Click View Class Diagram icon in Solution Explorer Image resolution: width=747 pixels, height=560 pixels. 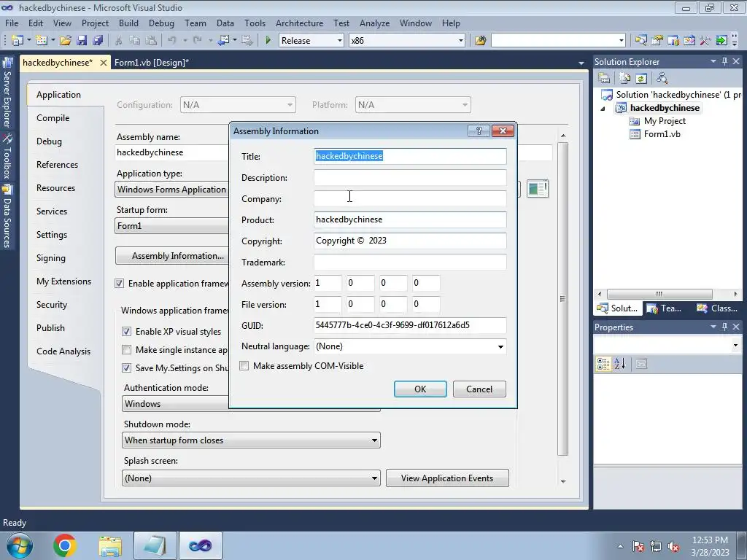[662, 78]
